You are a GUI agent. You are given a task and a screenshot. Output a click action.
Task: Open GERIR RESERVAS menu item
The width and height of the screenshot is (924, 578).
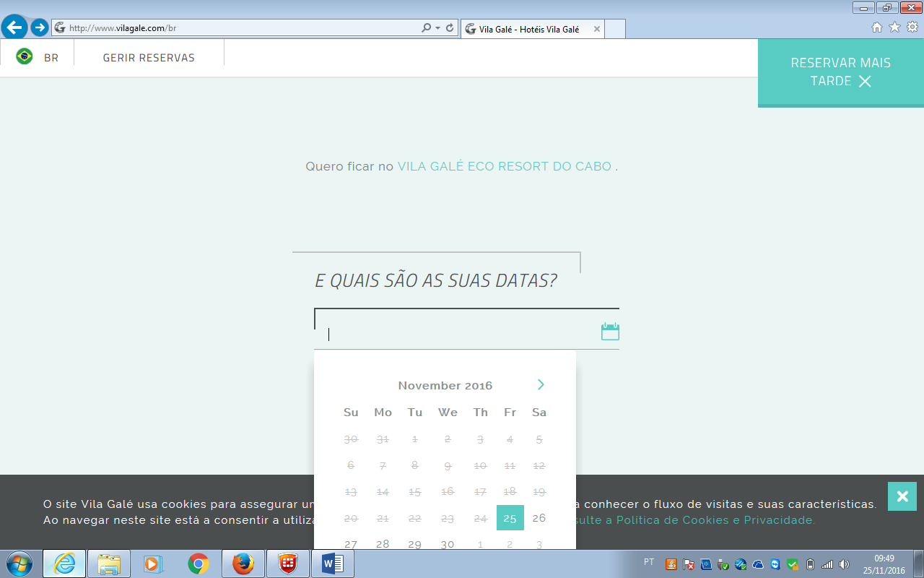pos(149,58)
